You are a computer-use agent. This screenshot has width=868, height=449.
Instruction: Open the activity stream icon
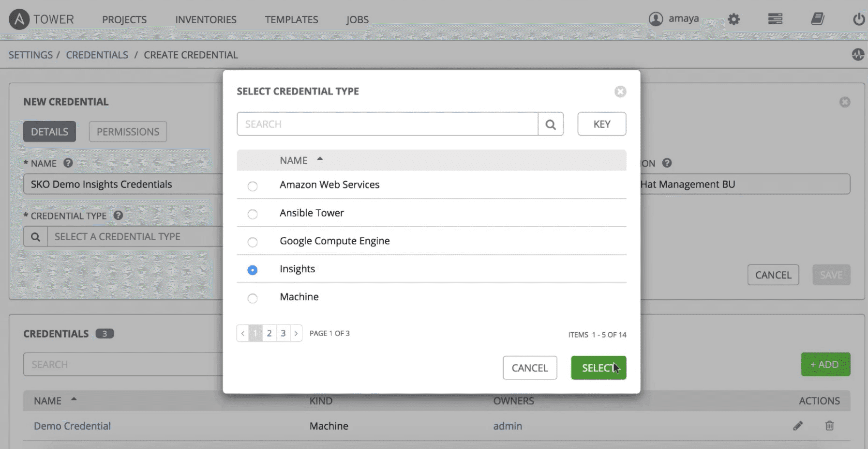click(x=858, y=55)
